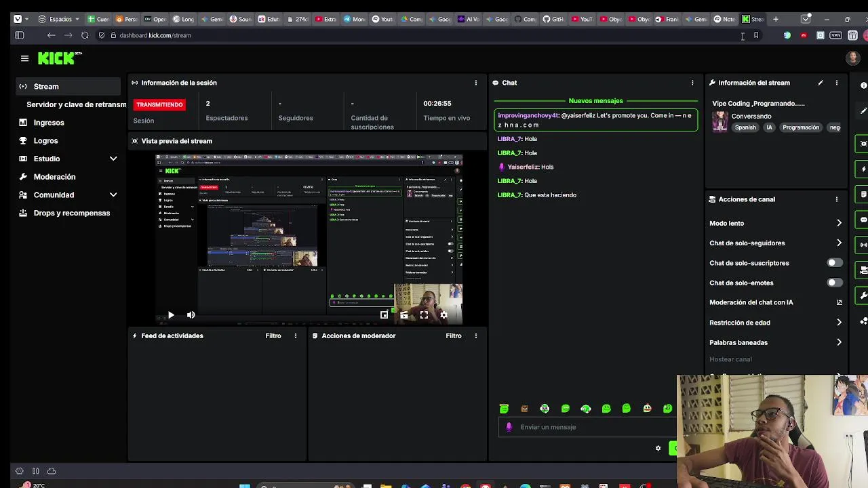Bookmark this page in address bar
The height and width of the screenshot is (488, 868).
coord(756,35)
